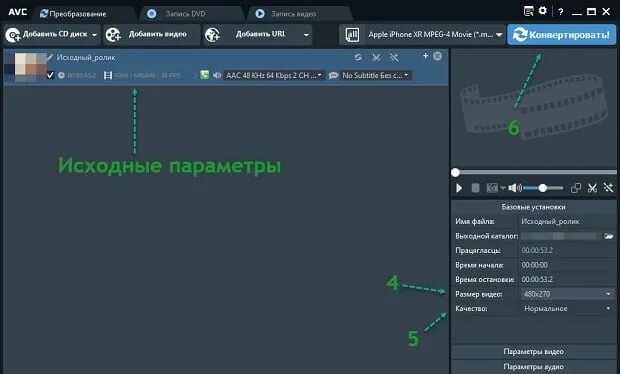
Task: Open the settings gear icon in title bar
Action: 542,11
